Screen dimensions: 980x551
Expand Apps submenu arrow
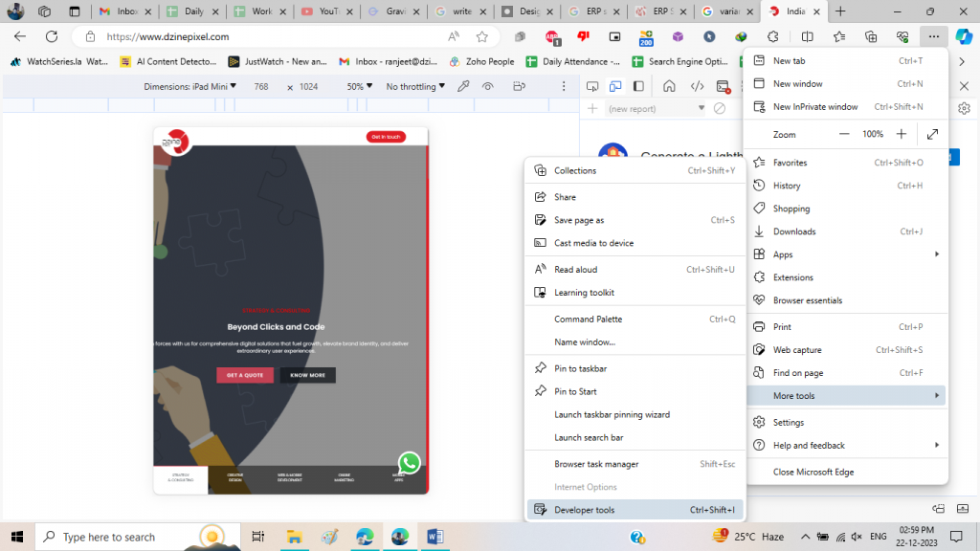coord(936,254)
